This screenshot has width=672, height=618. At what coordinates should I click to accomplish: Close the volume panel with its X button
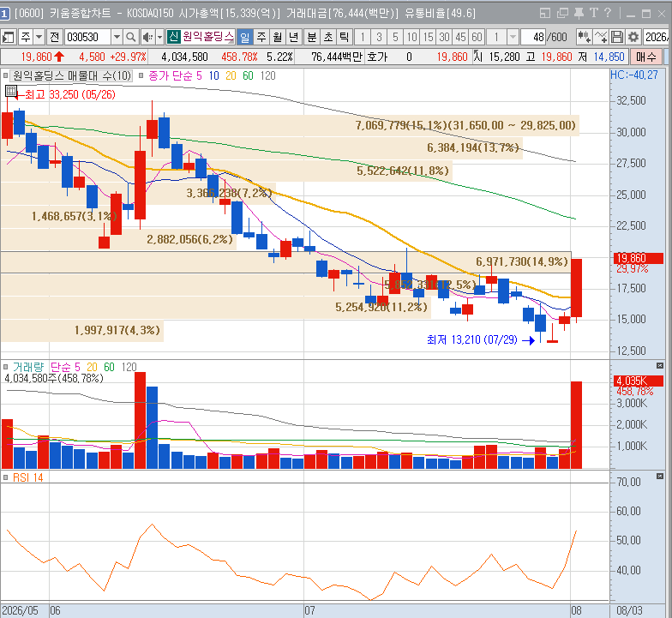(660, 365)
